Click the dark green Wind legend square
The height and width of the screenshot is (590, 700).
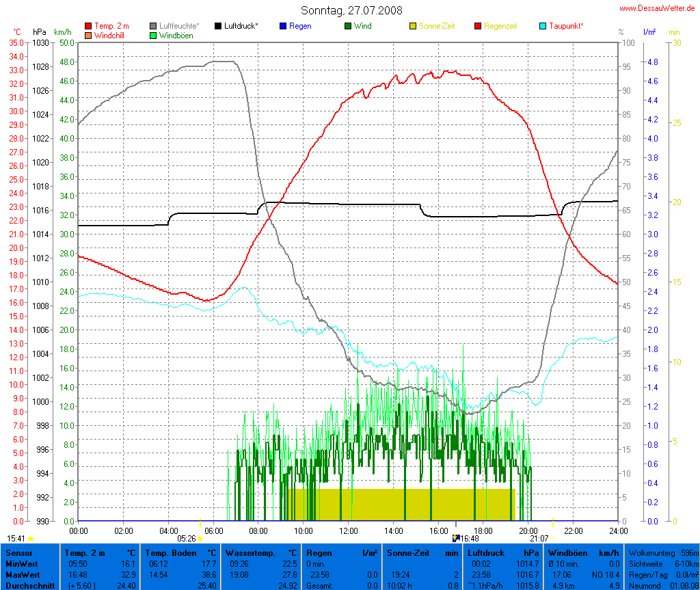(348, 26)
